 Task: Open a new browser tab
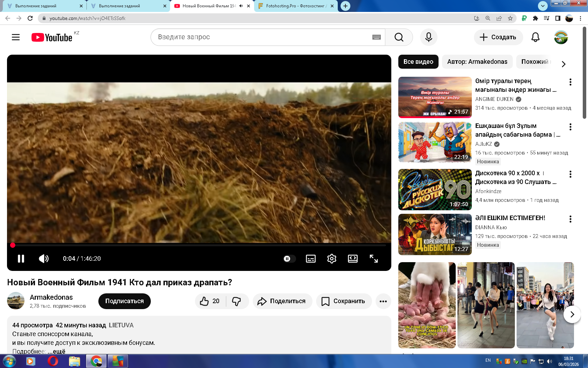click(x=345, y=6)
